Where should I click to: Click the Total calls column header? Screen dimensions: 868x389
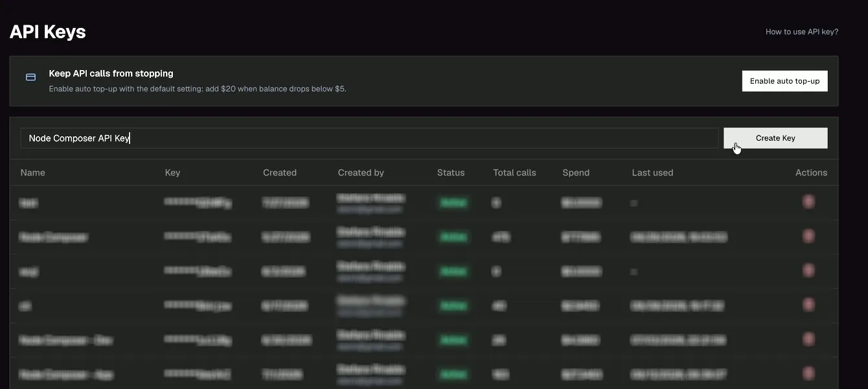click(x=514, y=172)
